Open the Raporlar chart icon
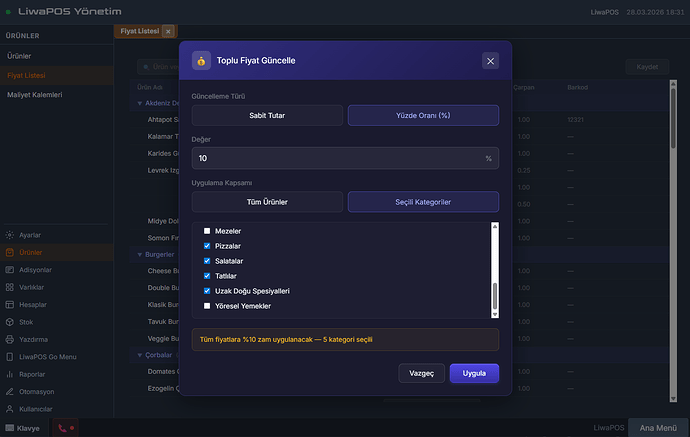The image size is (690, 437). pyautogui.click(x=10, y=374)
